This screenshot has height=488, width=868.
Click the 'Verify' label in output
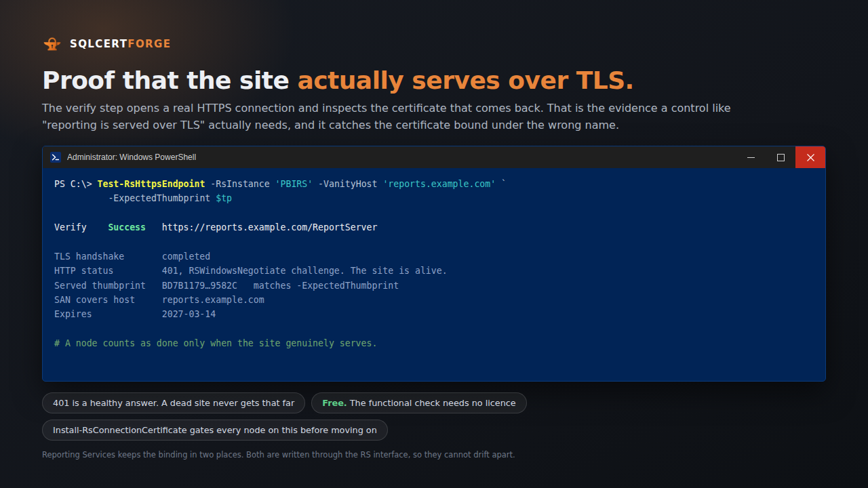tap(71, 227)
